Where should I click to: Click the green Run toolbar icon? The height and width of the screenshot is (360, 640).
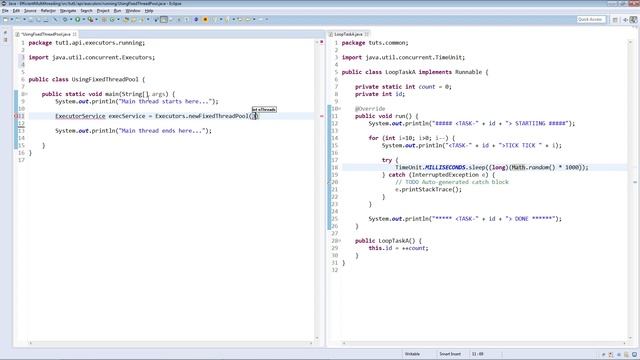77,19
